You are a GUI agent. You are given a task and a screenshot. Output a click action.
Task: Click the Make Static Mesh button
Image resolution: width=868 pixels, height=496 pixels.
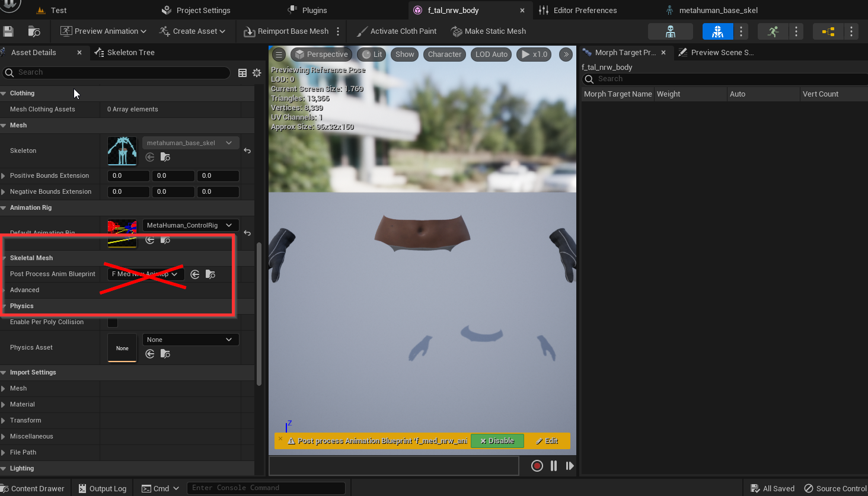[x=489, y=31]
